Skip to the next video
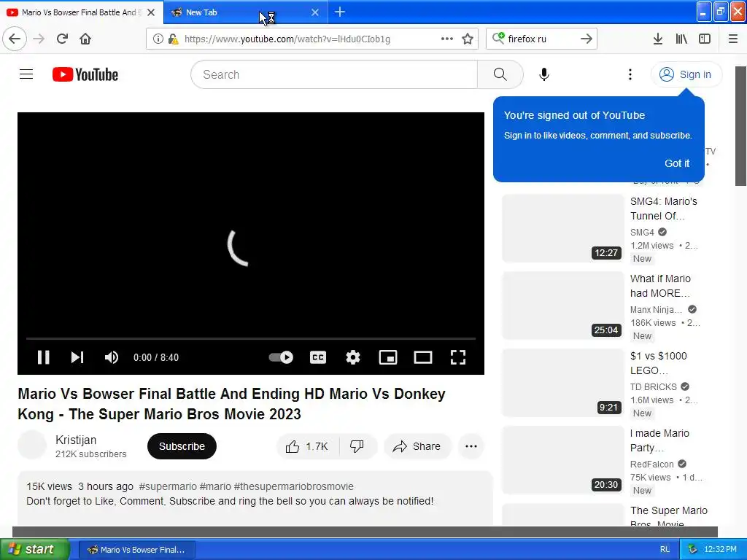 pyautogui.click(x=77, y=357)
